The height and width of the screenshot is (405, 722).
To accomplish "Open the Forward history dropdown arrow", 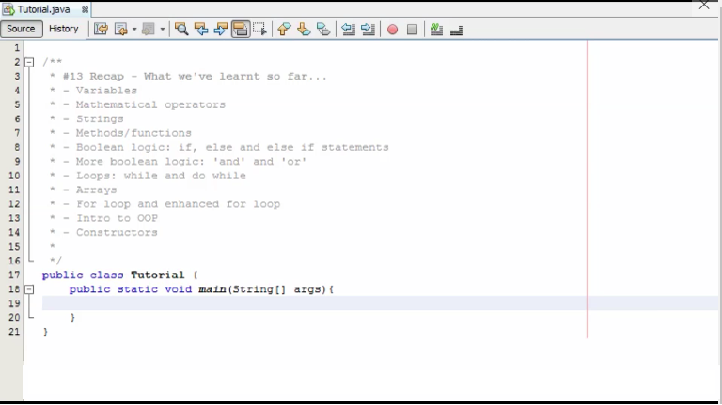I will point(163,29).
